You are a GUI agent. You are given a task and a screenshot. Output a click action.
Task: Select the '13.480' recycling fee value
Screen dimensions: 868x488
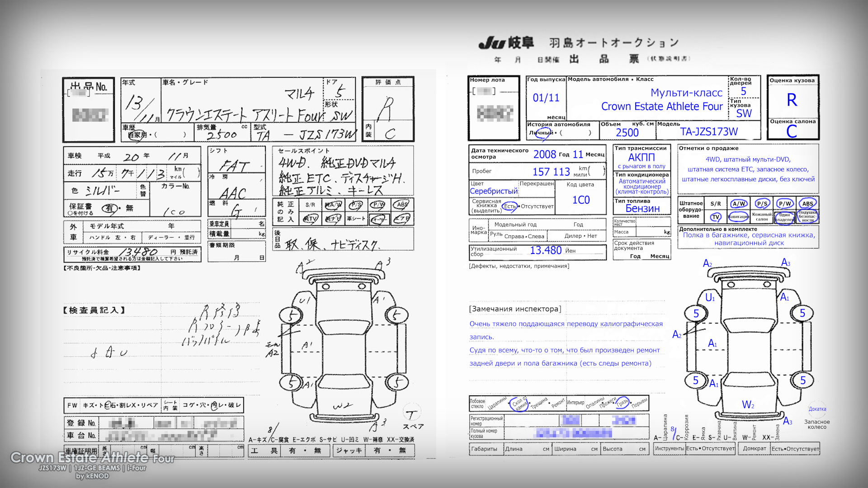coord(546,250)
